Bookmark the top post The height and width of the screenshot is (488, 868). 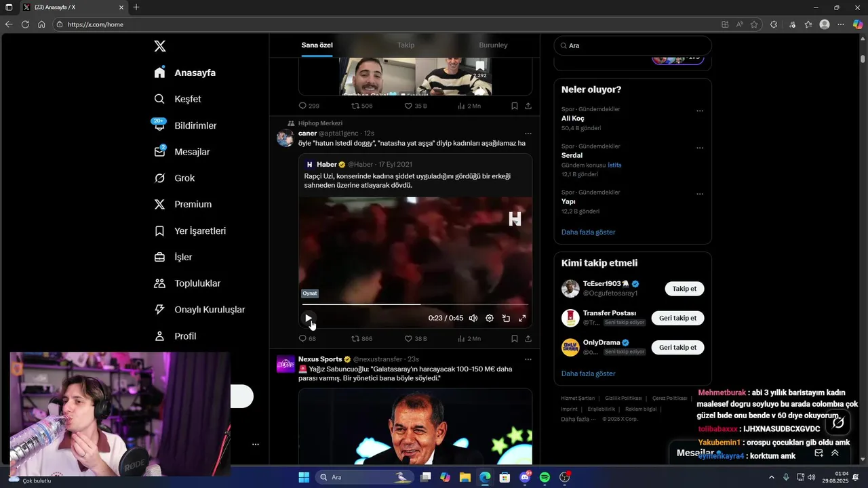click(515, 106)
